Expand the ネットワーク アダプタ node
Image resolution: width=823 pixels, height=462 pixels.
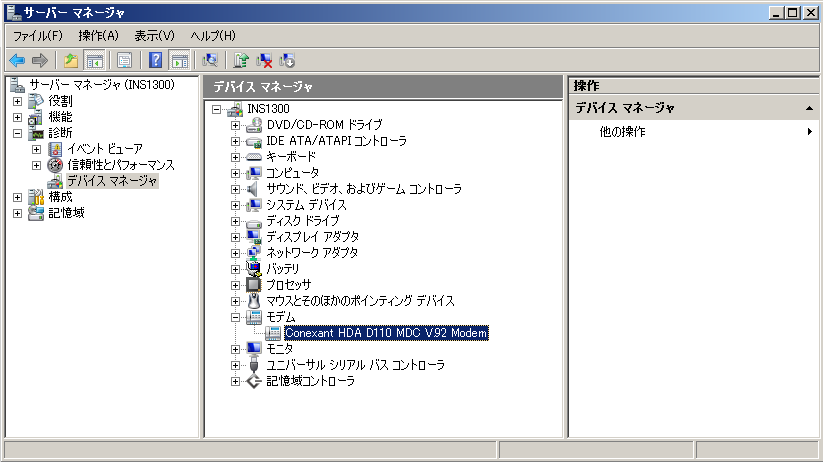(235, 253)
